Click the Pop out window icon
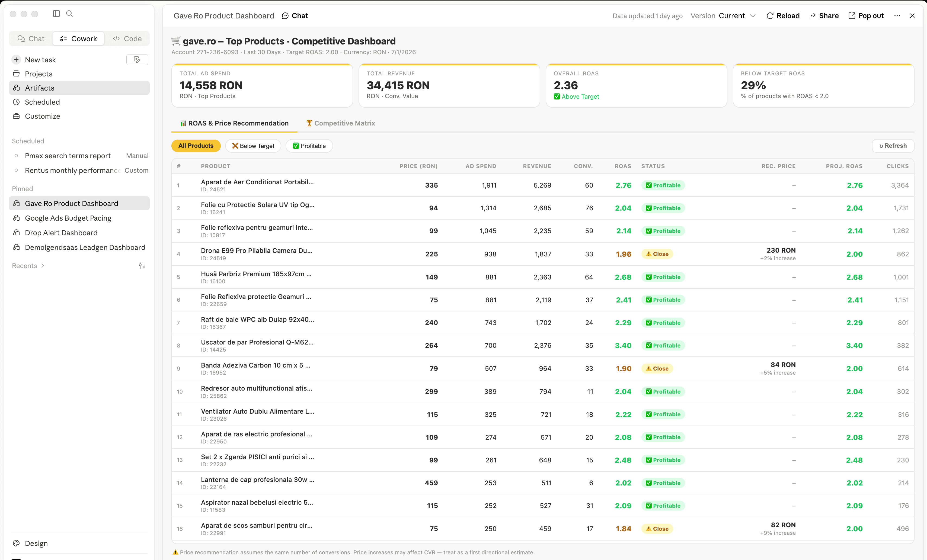The width and height of the screenshot is (927, 560). click(852, 16)
